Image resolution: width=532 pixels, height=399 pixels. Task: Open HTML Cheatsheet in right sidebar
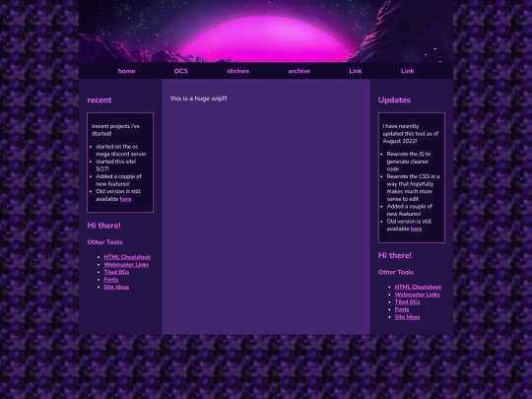[418, 287]
